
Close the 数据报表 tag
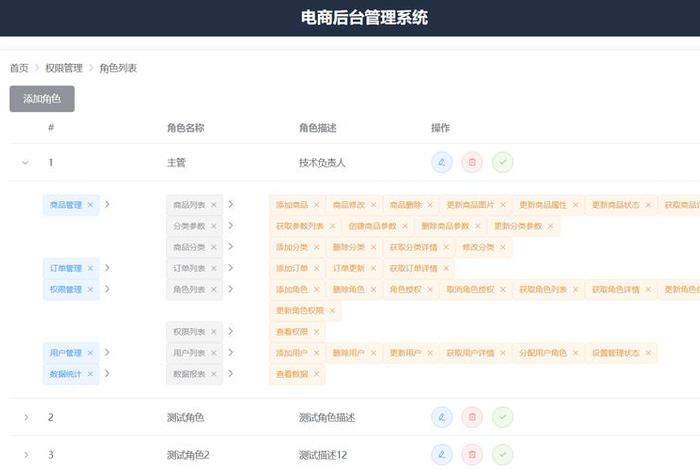pyautogui.click(x=213, y=374)
